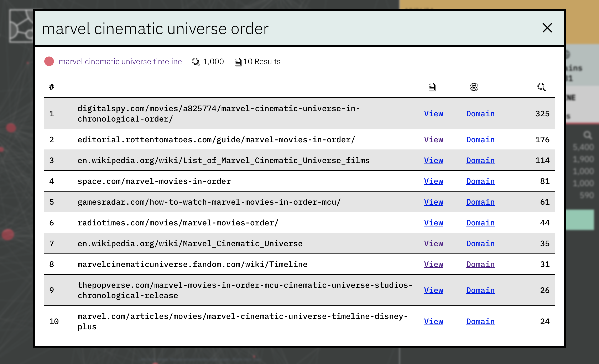Image resolution: width=599 pixels, height=364 pixels.
Task: Click the magnifier column header icon
Action: tap(541, 87)
